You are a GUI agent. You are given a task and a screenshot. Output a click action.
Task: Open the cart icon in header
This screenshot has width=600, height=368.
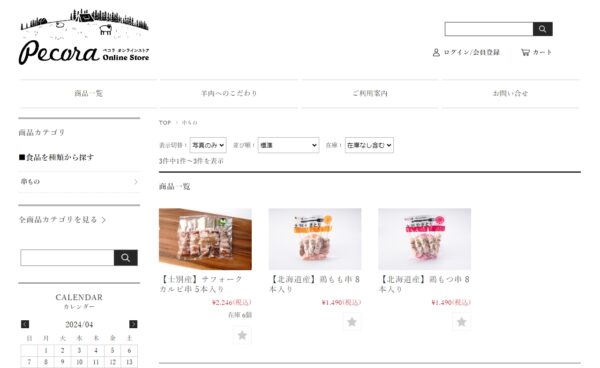click(525, 52)
